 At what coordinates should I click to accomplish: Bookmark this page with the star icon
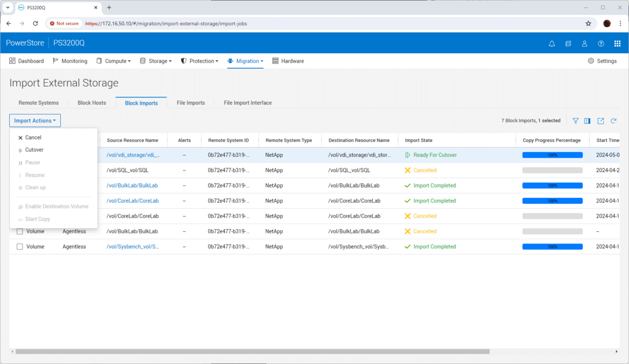click(x=588, y=24)
